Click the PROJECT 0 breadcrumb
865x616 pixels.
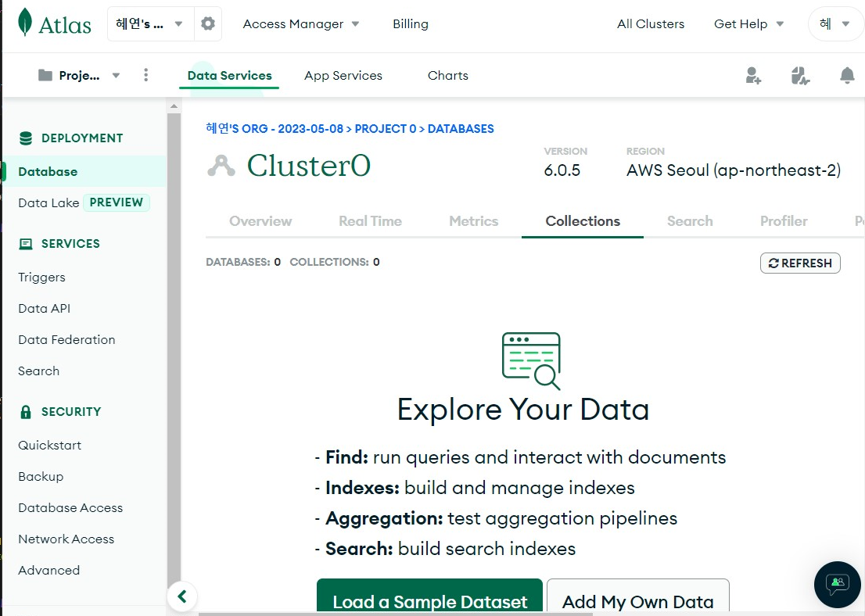click(x=385, y=128)
